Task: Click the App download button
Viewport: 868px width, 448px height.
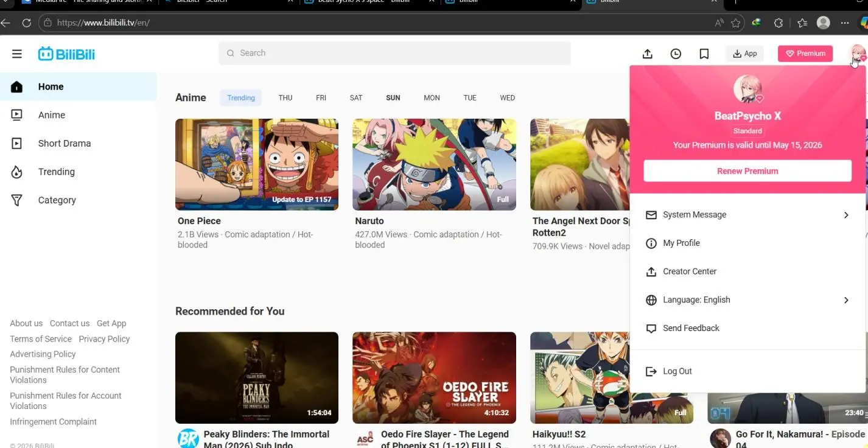Action: (744, 54)
